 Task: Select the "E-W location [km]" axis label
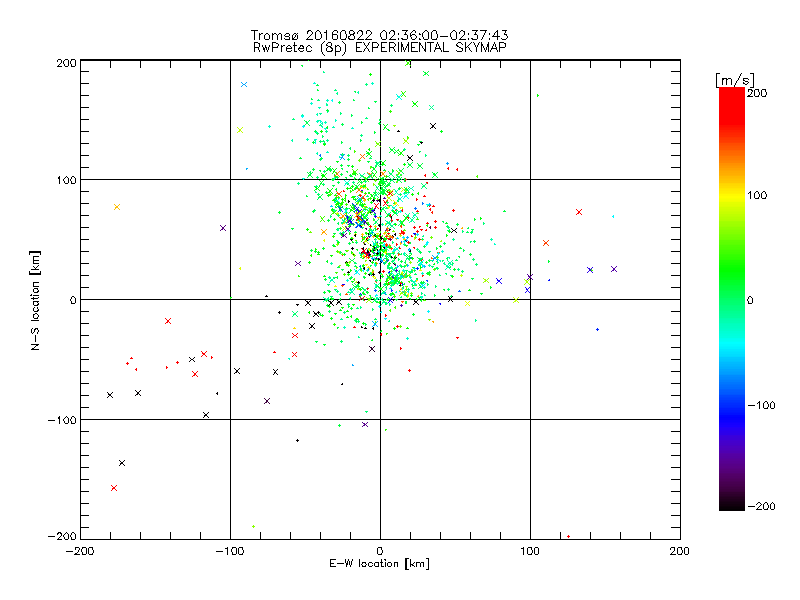pos(380,564)
